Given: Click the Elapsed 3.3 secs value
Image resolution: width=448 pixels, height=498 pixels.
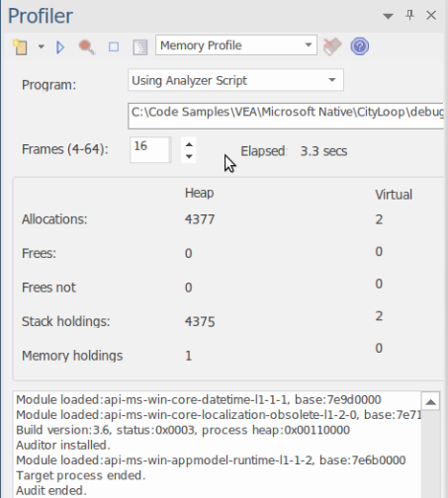Looking at the screenshot, I should coord(323,151).
